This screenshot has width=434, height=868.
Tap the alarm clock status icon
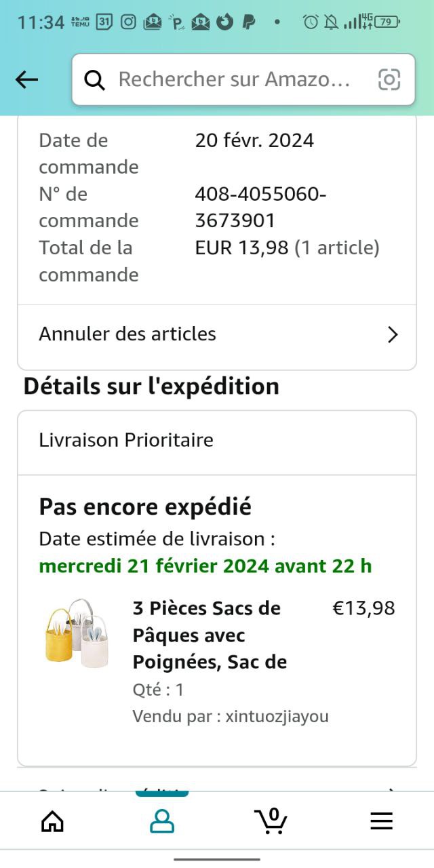(x=311, y=22)
